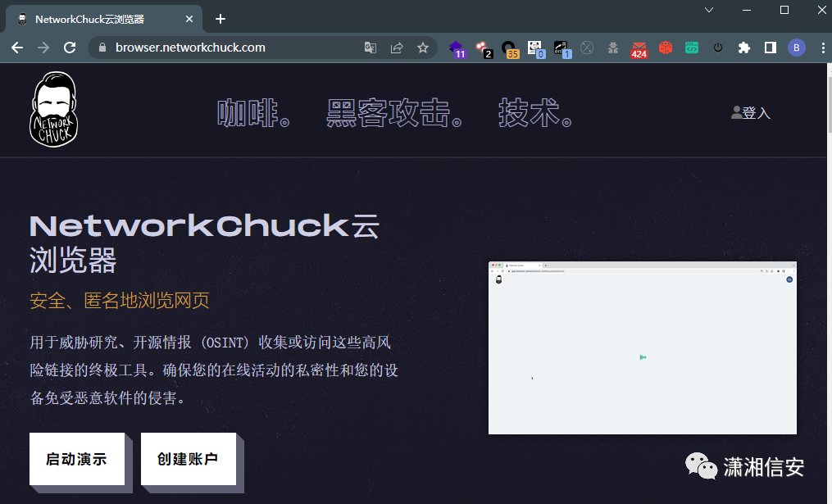Click the power button extension icon
Image resolution: width=832 pixels, height=504 pixels.
click(x=718, y=48)
